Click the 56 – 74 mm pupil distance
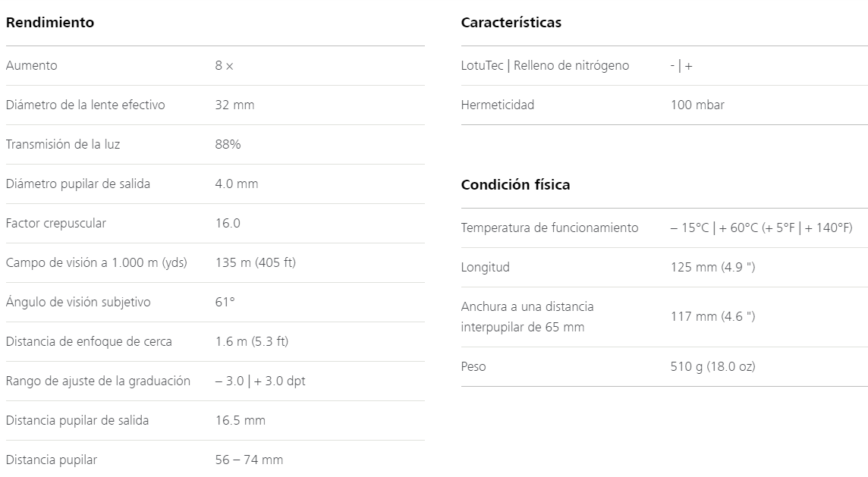Image resolution: width=868 pixels, height=477 pixels. [249, 460]
